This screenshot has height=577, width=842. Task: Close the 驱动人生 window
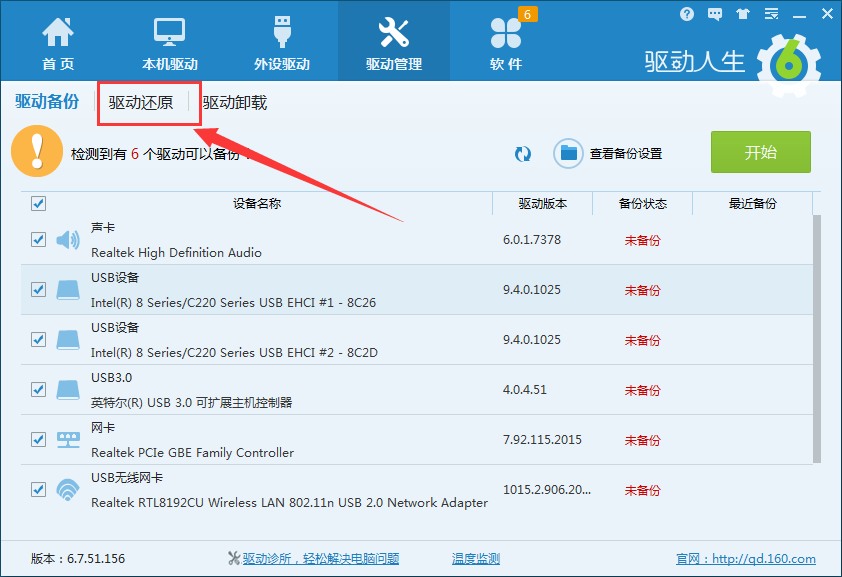[828, 14]
